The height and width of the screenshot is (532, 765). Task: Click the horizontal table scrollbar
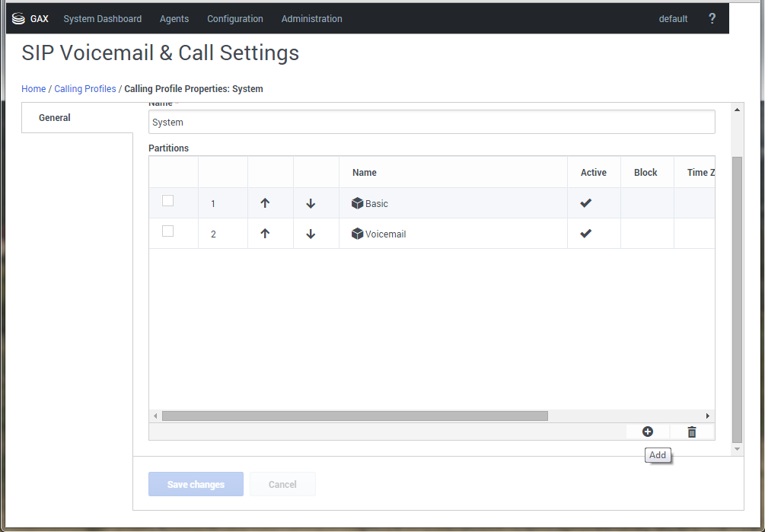click(355, 416)
